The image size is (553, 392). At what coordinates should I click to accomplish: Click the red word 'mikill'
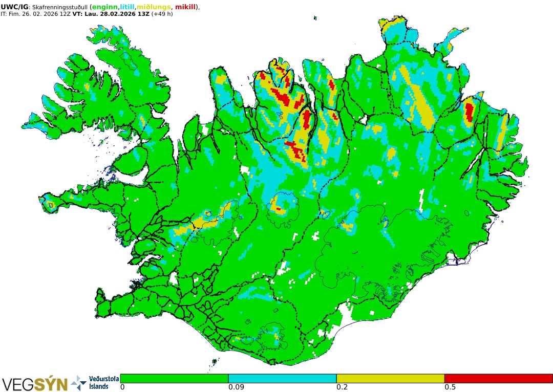tap(185, 7)
